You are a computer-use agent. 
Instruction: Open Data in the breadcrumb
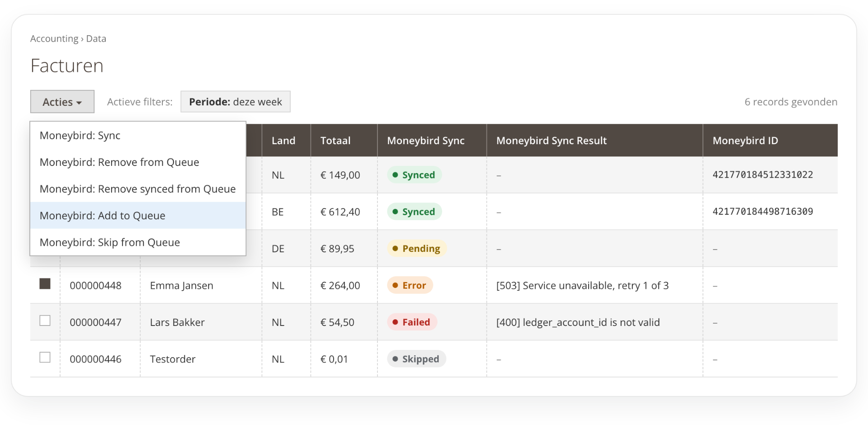[96, 39]
